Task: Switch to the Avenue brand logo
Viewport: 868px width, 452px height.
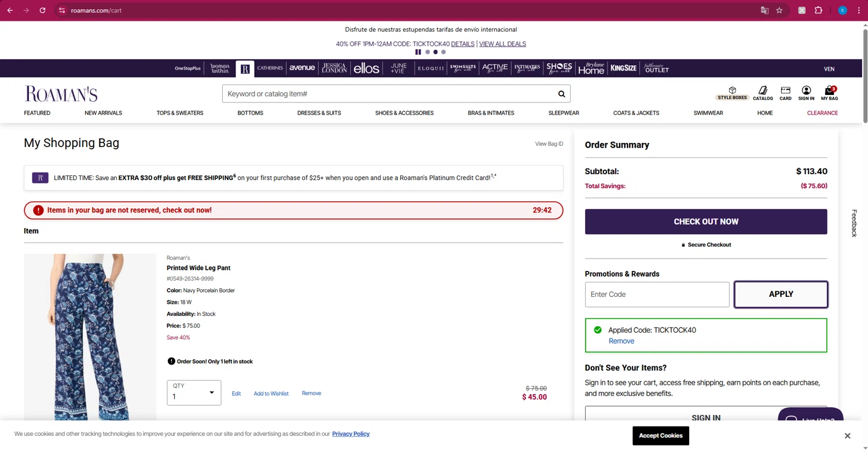Action: coord(302,68)
